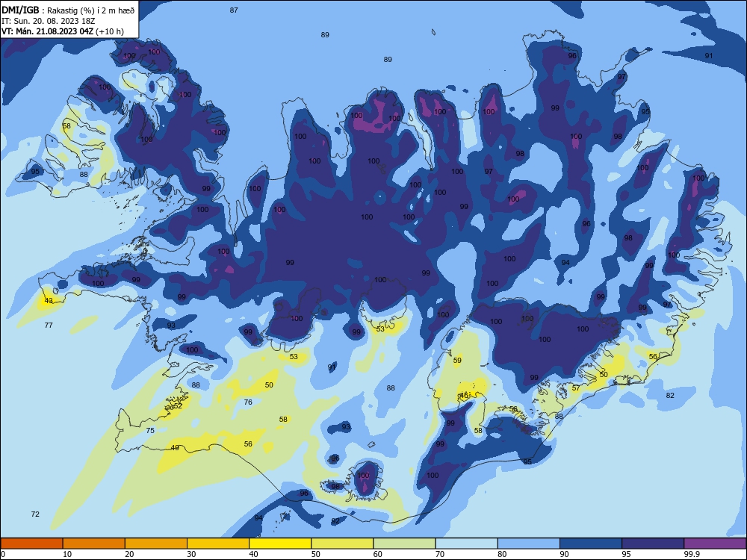This screenshot has width=747, height=560.
Task: Select the 80–90 light blue legend swatch
Action: click(529, 544)
